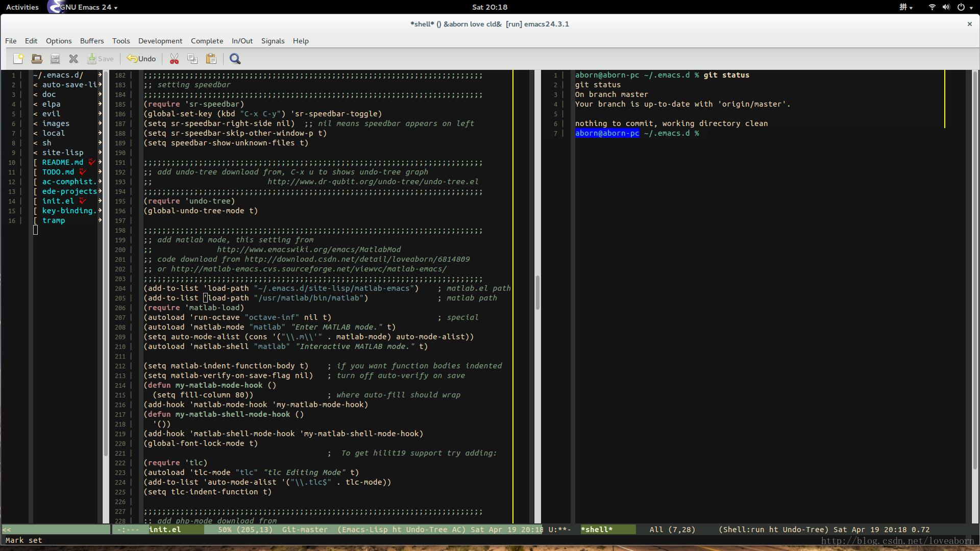Click the In/Out menu item

(241, 41)
